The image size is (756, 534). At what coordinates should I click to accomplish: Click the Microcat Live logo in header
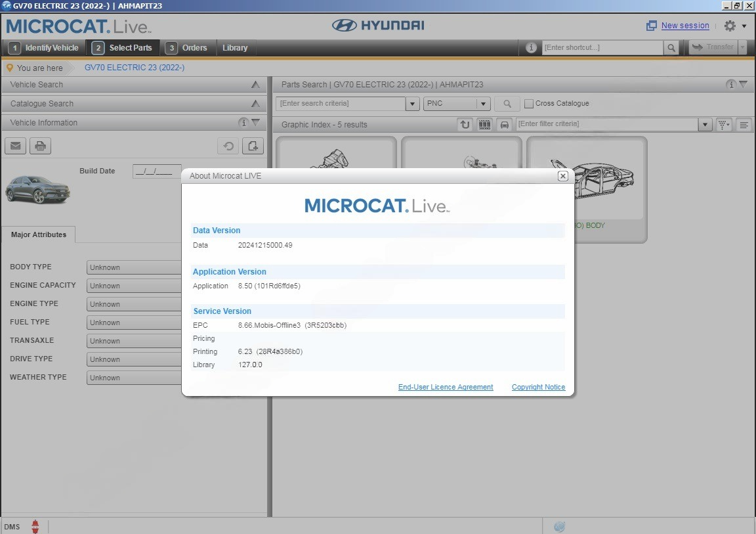click(x=79, y=26)
